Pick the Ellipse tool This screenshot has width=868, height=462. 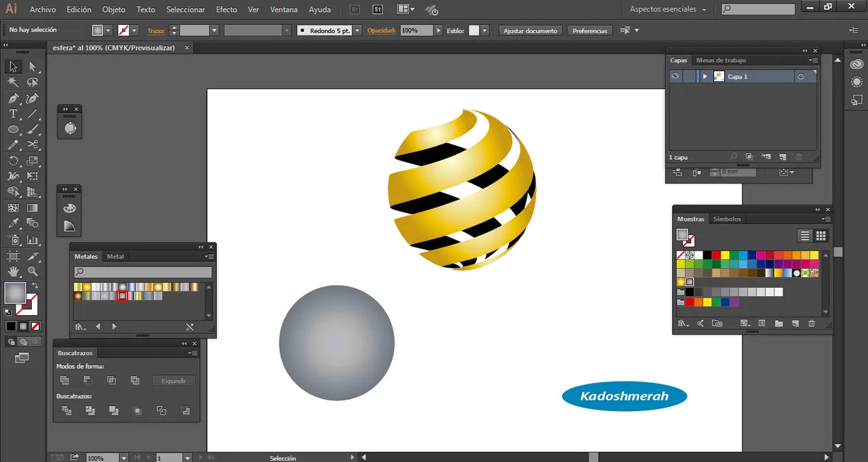pyautogui.click(x=13, y=129)
